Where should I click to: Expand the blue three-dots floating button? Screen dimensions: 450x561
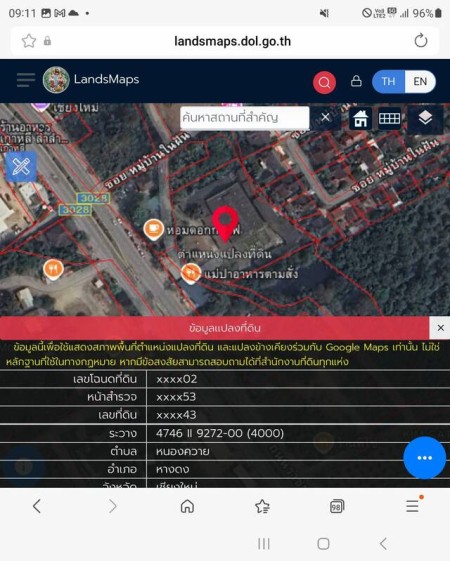[x=425, y=458]
